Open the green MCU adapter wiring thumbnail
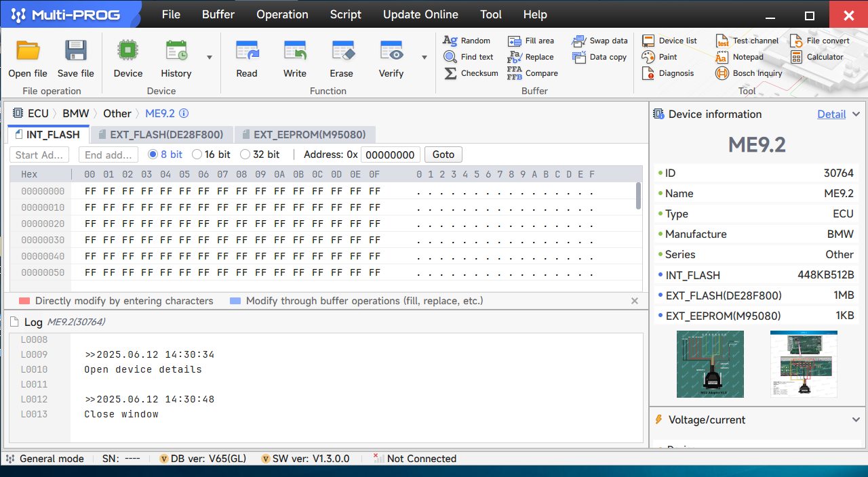Image resolution: width=868 pixels, height=477 pixels. pos(710,364)
